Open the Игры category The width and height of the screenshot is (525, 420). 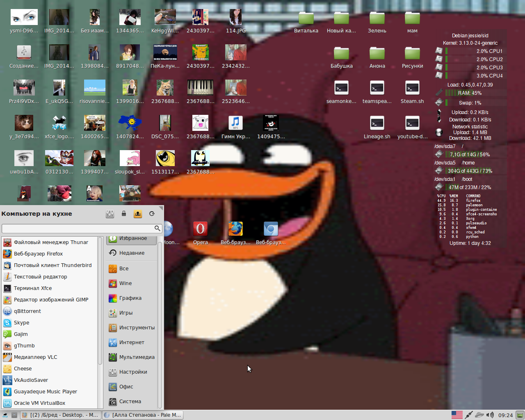pyautogui.click(x=131, y=313)
